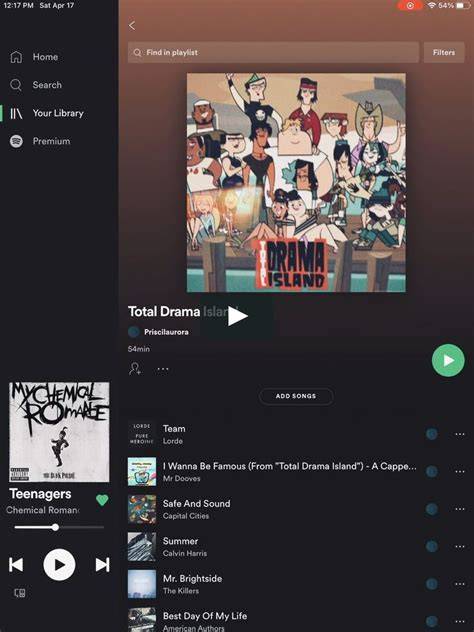Screen dimensions: 474x632
Task: Go back using the left arrow
Action: point(132,26)
